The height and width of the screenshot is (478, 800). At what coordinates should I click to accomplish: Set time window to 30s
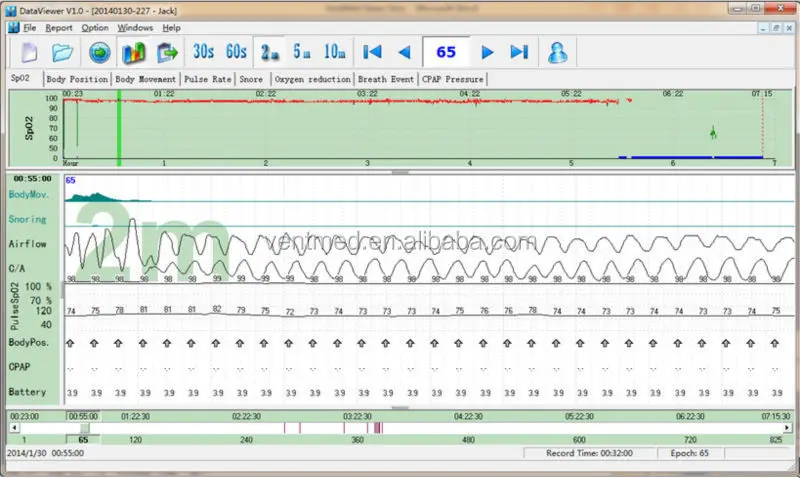(x=203, y=52)
